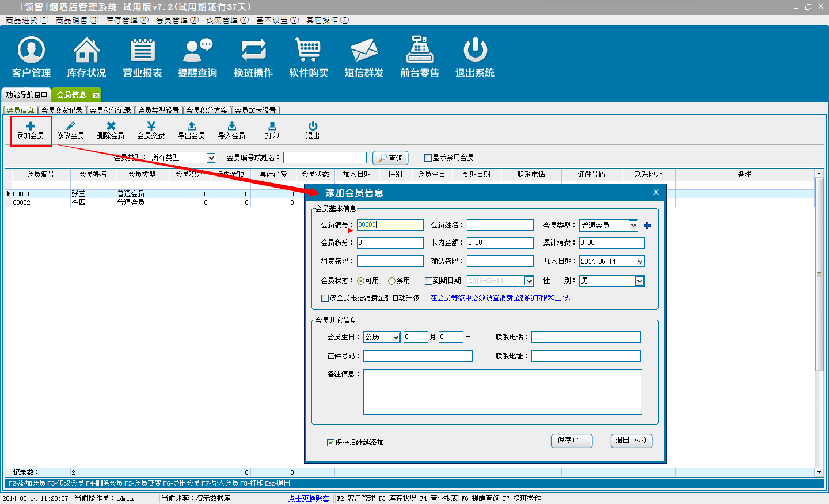Open 客户管理 customer management icon
The image size is (829, 504).
coord(32,51)
